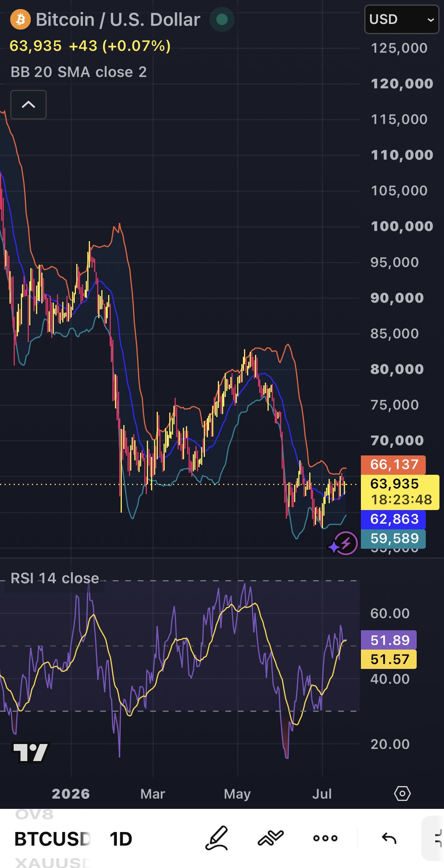444x868 pixels.
Task: Open the lightning bolt quick-action icon
Action: pos(346,543)
